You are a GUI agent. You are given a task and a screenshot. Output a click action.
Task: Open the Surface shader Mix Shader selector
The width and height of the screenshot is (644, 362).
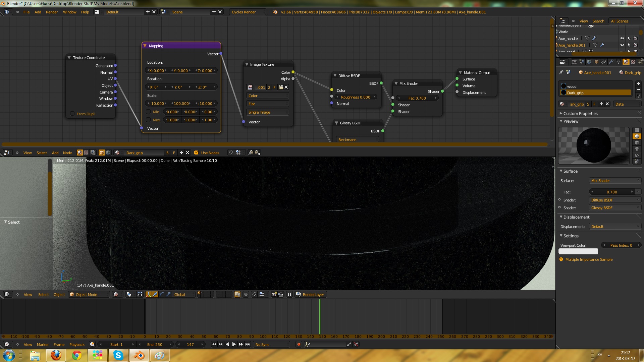615,180
